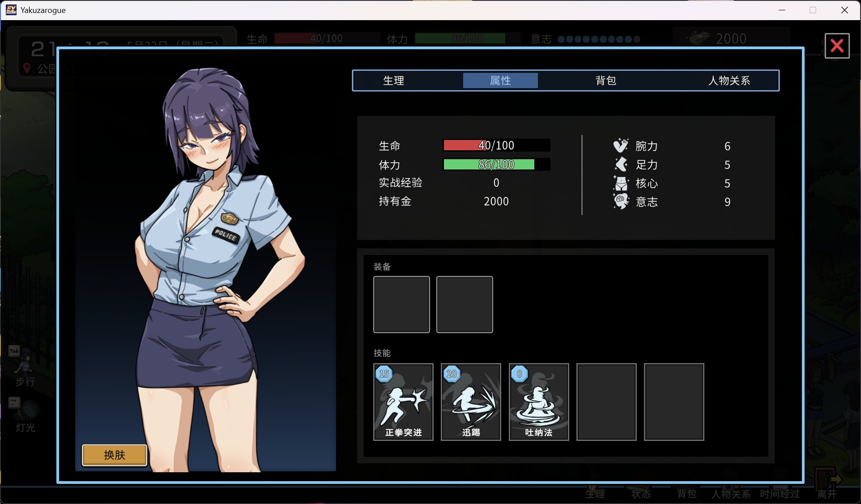This screenshot has width=861, height=504.
Task: Click the second empty 装备 slot
Action: [x=465, y=305]
